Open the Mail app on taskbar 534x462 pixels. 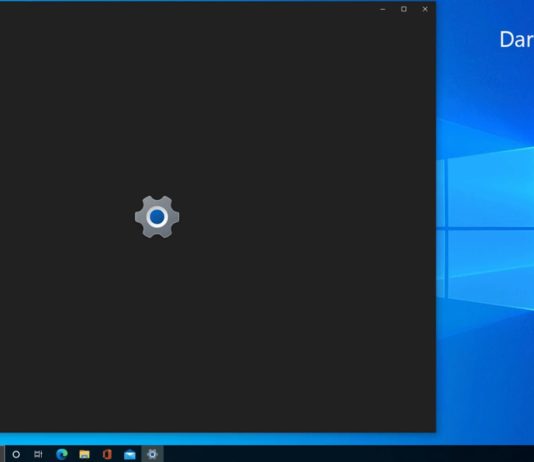click(130, 454)
